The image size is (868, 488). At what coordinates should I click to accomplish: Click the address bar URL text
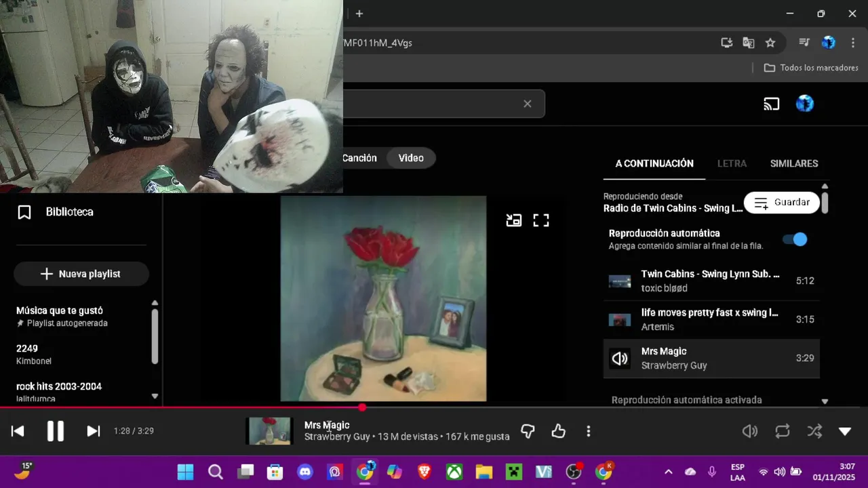point(378,43)
